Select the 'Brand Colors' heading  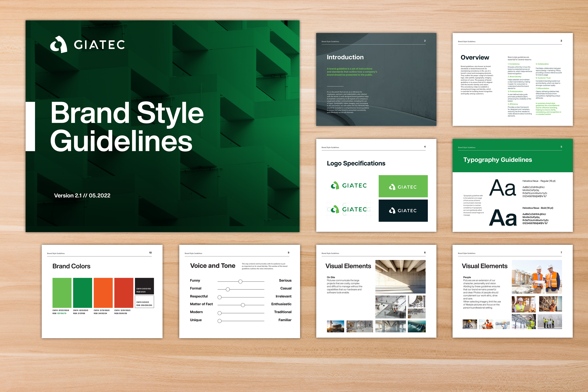(x=71, y=266)
